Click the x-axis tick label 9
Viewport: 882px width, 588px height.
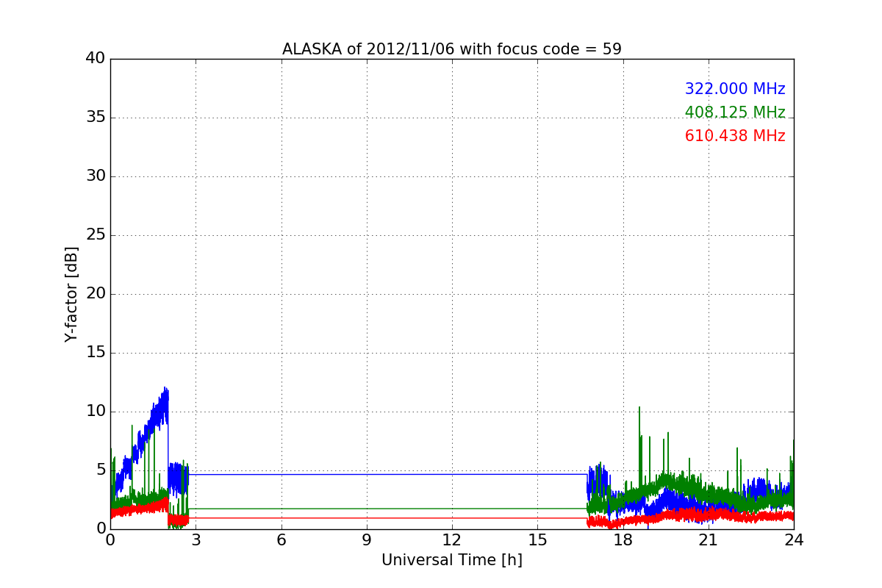click(x=367, y=540)
